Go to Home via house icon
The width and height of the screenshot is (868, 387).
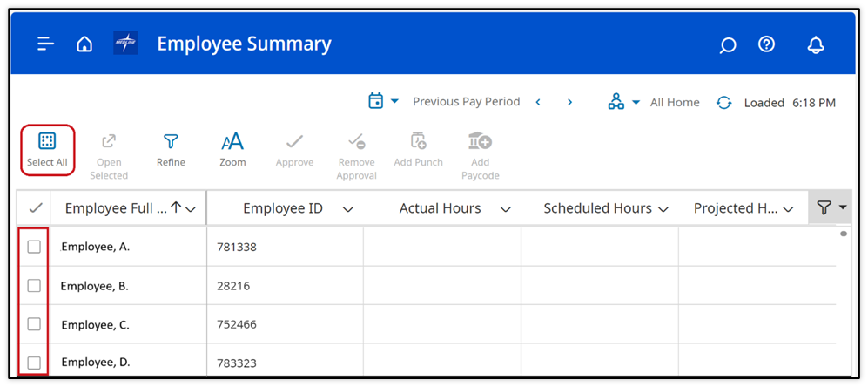click(x=84, y=44)
